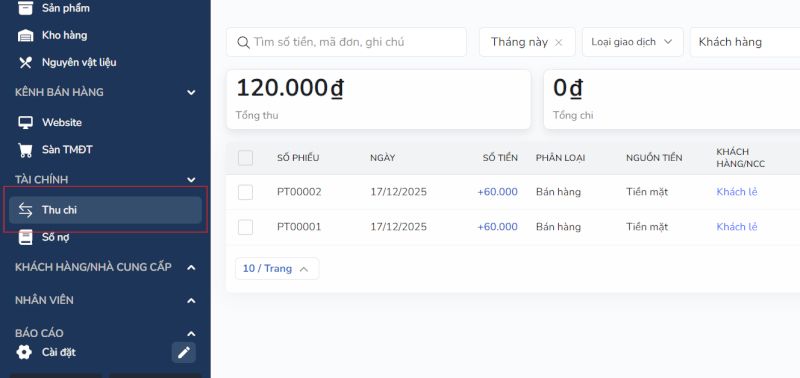Screen dimensions: 800x378
Task: Check the PT00002 row checkbox
Action: click(245, 192)
